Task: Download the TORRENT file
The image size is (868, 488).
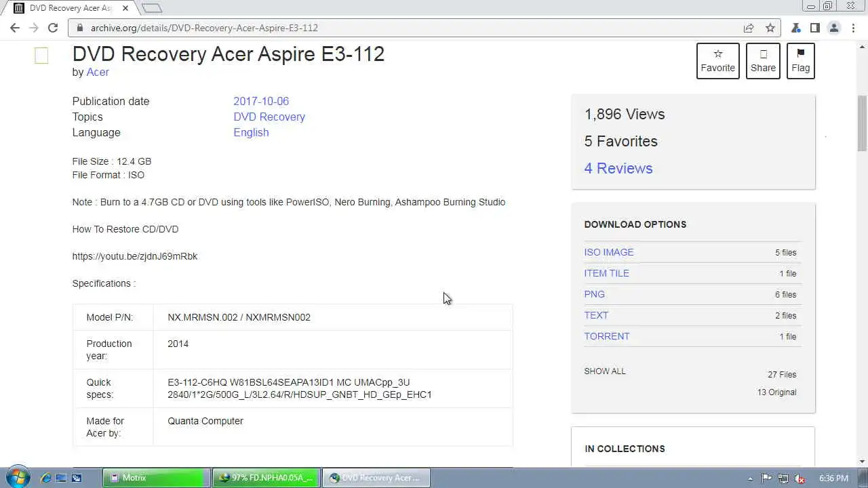Action: (x=607, y=336)
